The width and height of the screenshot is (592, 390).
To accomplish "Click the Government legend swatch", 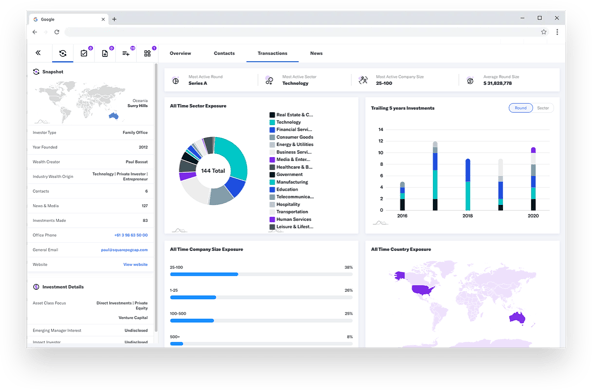I will (272, 175).
